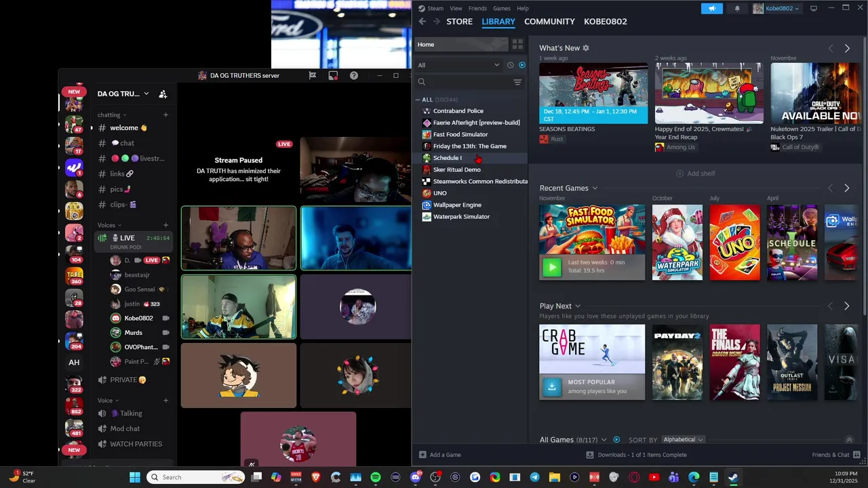Image resolution: width=868 pixels, height=488 pixels.
Task: Toggle ready-to-play filter beside All Games
Action: (616, 440)
